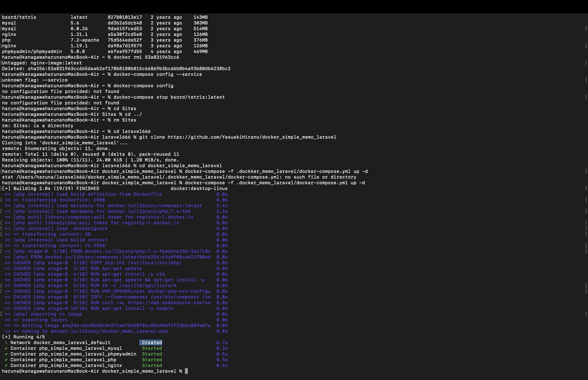Click the arrow before 'exporting to image' line
588x380 pixels.
pyautogui.click(x=8, y=314)
